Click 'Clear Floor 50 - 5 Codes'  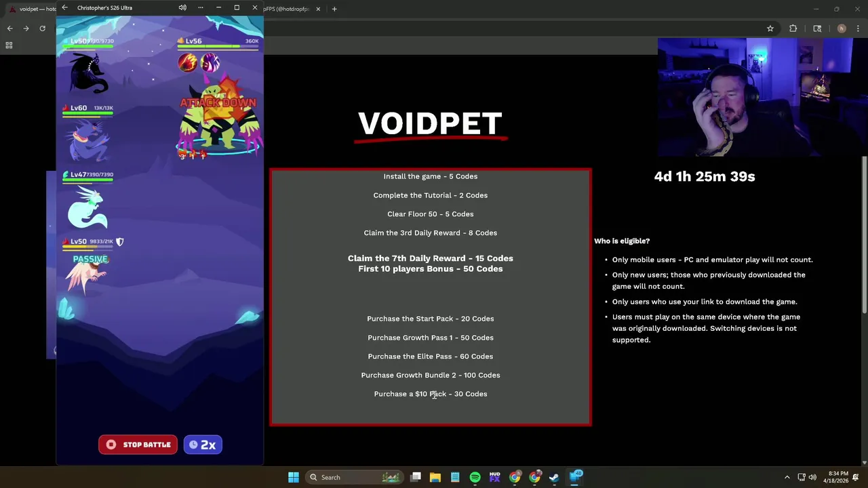[x=431, y=214]
